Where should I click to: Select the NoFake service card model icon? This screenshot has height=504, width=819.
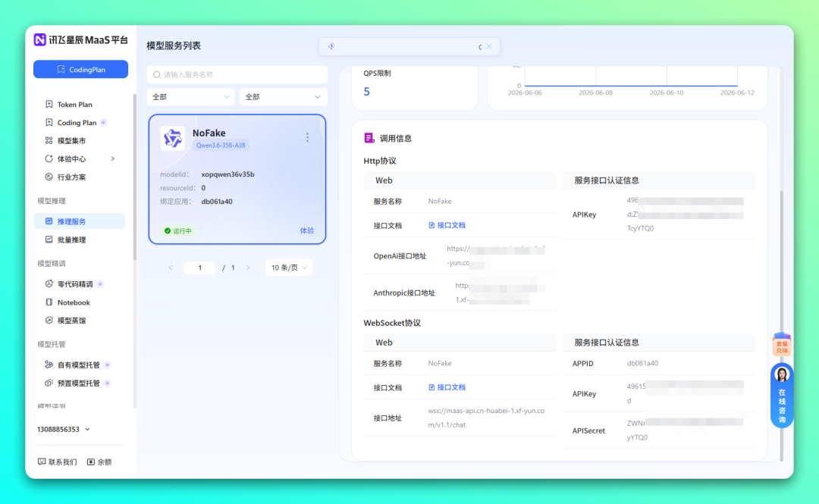pyautogui.click(x=172, y=139)
